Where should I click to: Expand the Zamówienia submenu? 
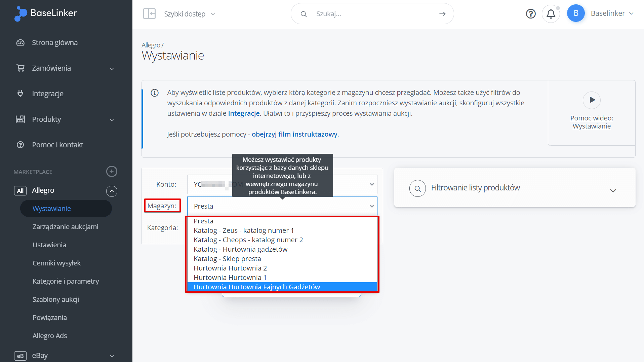tap(112, 69)
